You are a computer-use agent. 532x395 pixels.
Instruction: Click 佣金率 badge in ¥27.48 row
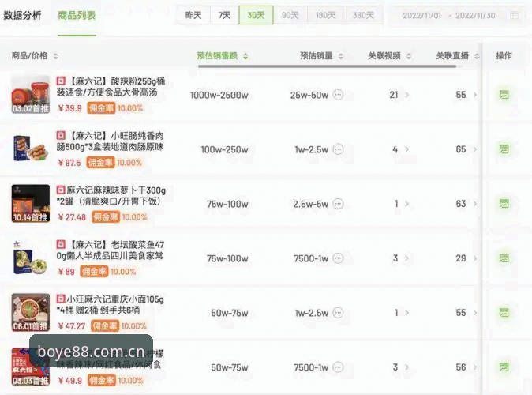tap(106, 217)
